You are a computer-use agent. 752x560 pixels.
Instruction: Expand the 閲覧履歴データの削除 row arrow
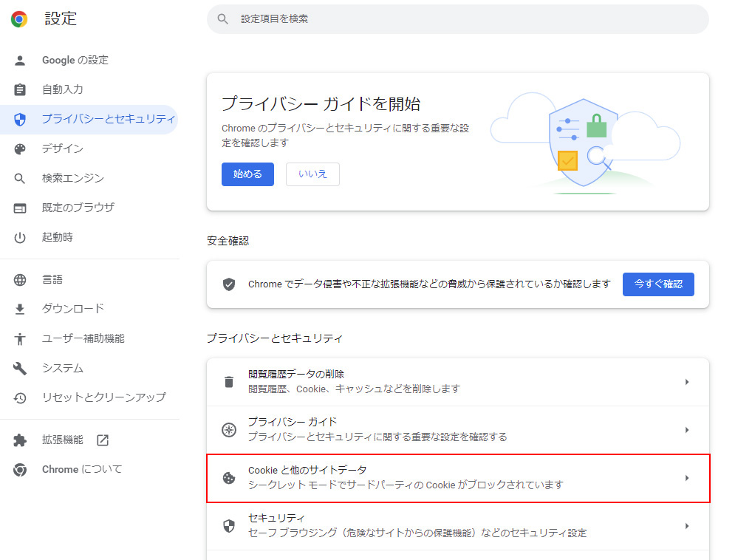687,382
